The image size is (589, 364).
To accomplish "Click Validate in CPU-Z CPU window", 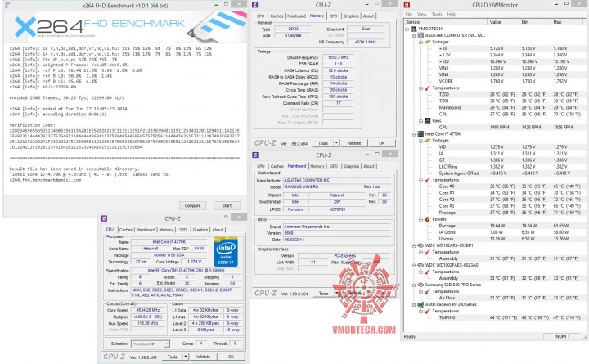I will (203, 357).
